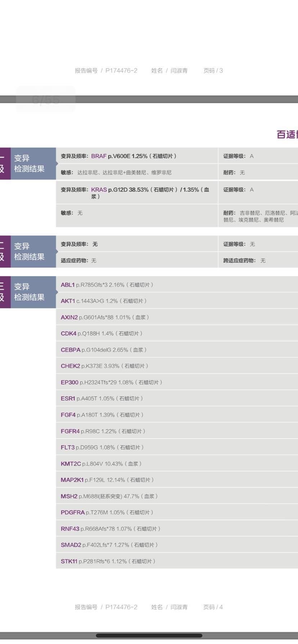This screenshot has height=644, width=298.
Task: Tap the first 变异检测结果 section header
Action: [x=29, y=164]
